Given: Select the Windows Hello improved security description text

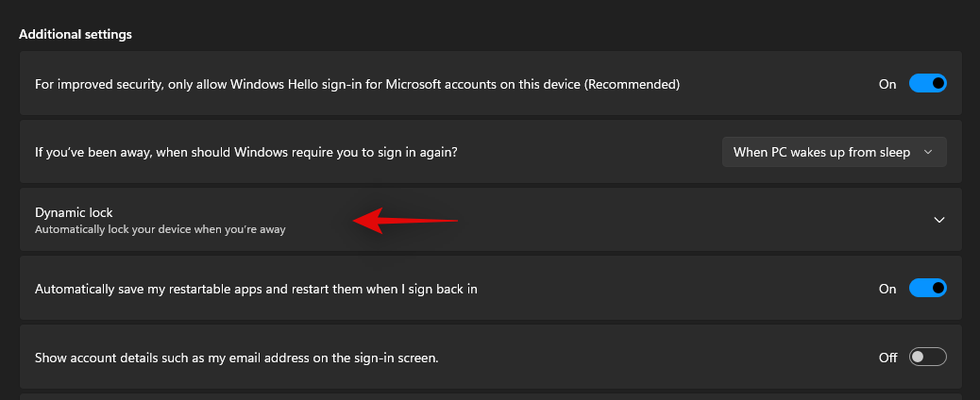Looking at the screenshot, I should (357, 84).
